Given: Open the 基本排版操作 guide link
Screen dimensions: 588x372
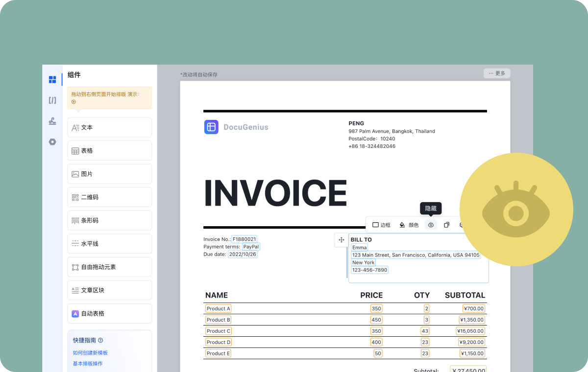Looking at the screenshot, I should point(88,364).
